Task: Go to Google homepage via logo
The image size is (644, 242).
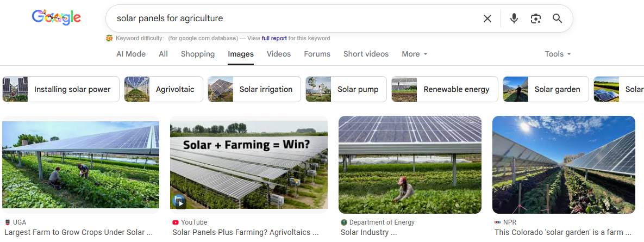Action: click(x=57, y=18)
